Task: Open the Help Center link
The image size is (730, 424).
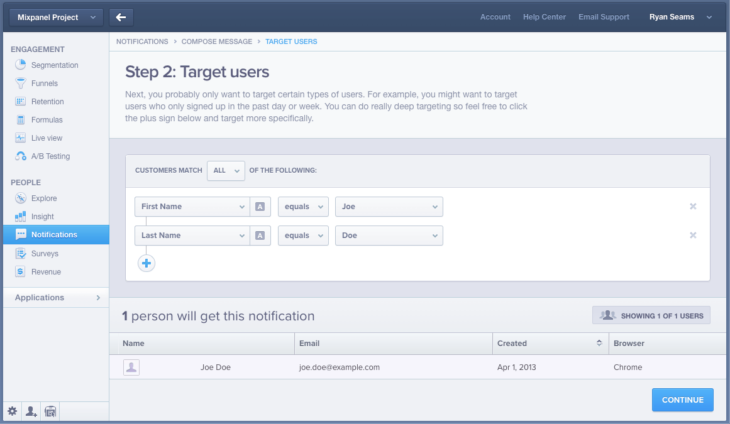Action: pyautogui.click(x=544, y=17)
